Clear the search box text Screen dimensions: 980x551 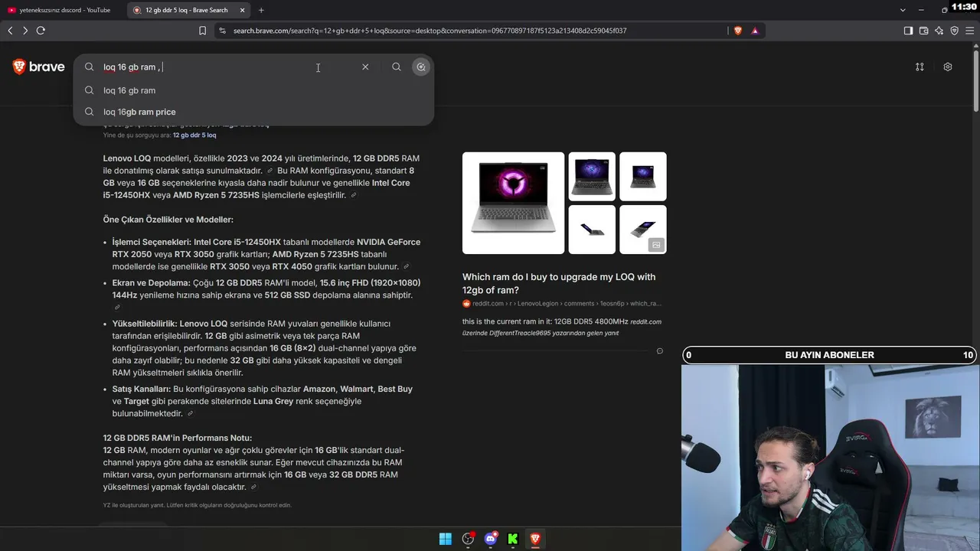(x=365, y=67)
